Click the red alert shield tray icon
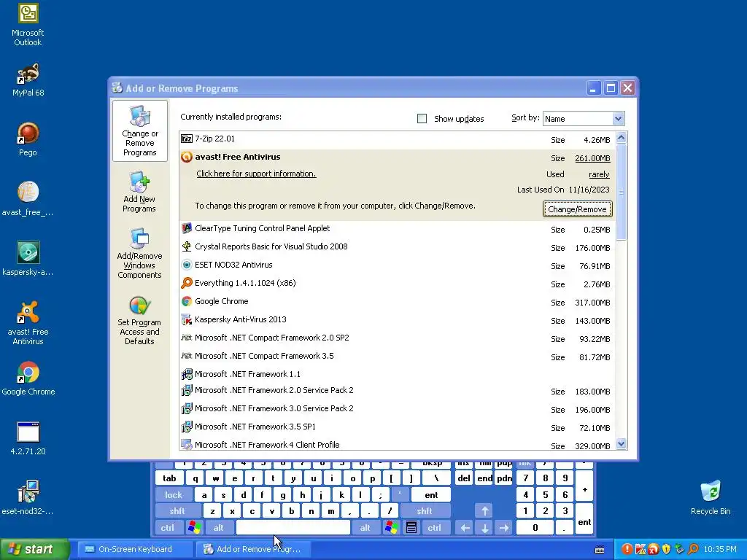747x560 pixels. pos(627,549)
